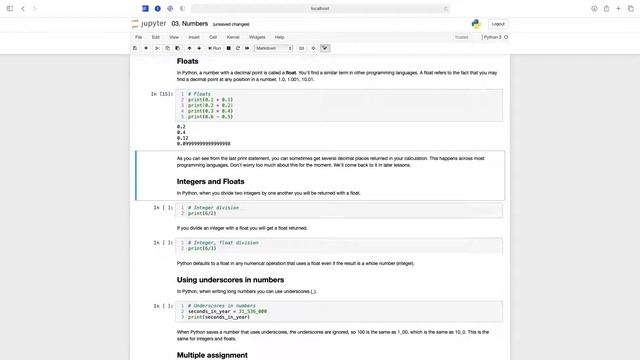Click the Floats heading
Image resolution: width=640 pixels, height=360 pixels.
(188, 61)
